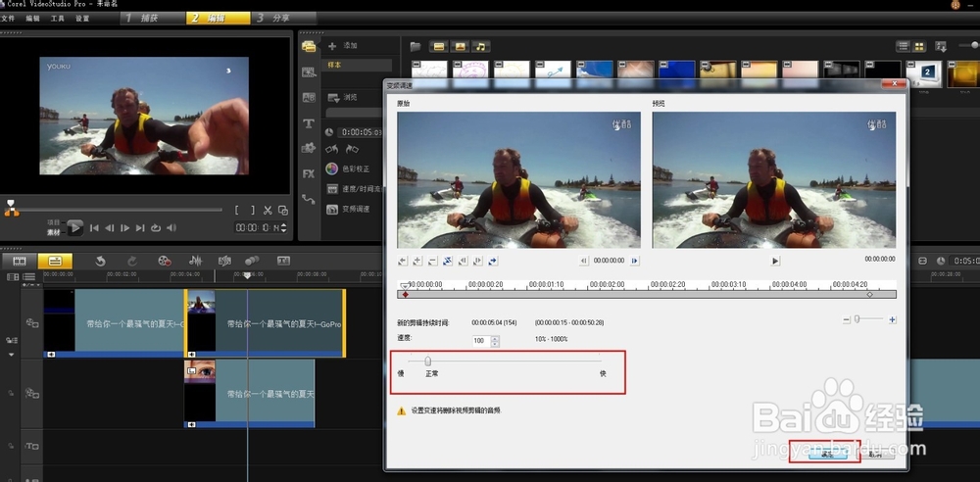Screen dimensions: 980x482
Task: Open the folder icon in library header
Action: (415, 46)
